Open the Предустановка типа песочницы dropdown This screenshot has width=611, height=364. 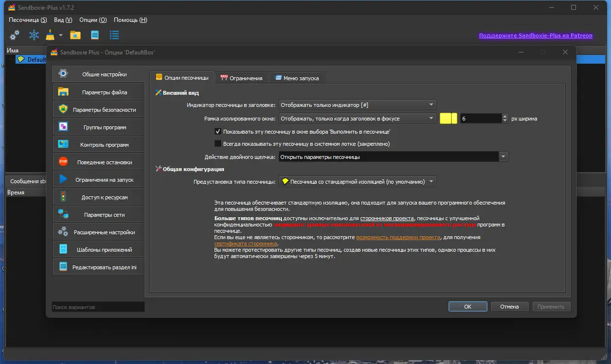pos(358,182)
